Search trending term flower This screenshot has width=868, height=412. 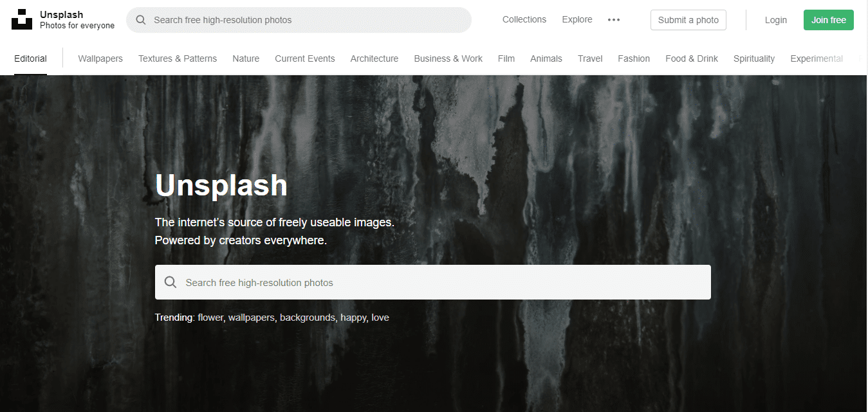[210, 318]
